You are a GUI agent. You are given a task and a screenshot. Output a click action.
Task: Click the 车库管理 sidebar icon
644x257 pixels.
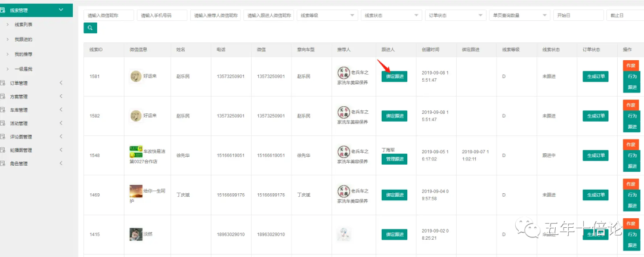click(x=4, y=110)
